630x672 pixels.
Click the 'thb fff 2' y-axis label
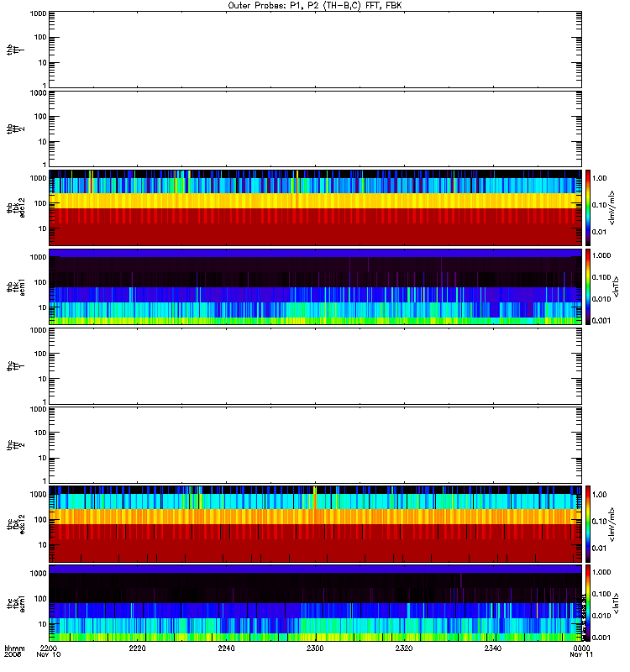tap(16, 129)
